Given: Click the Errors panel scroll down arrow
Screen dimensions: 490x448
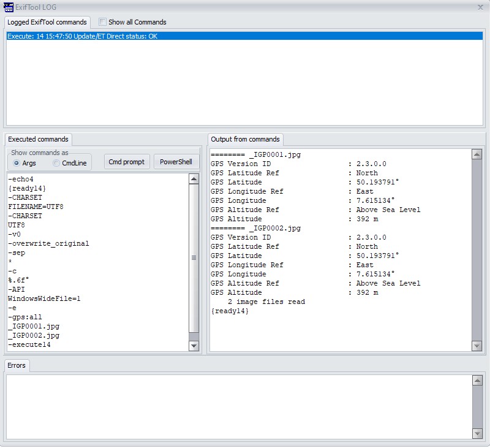Looking at the screenshot, I should click(x=477, y=433).
